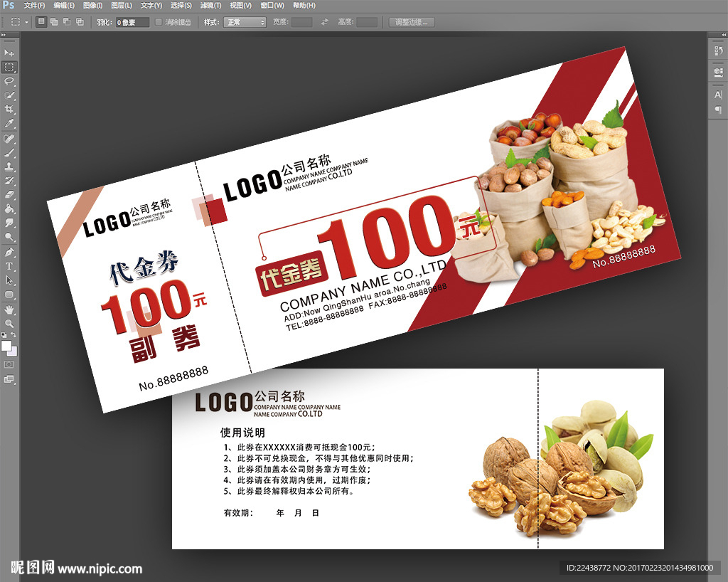Screen dimensions: 728x582
Task: Open the tool preset picker arrow
Action: coord(26,22)
